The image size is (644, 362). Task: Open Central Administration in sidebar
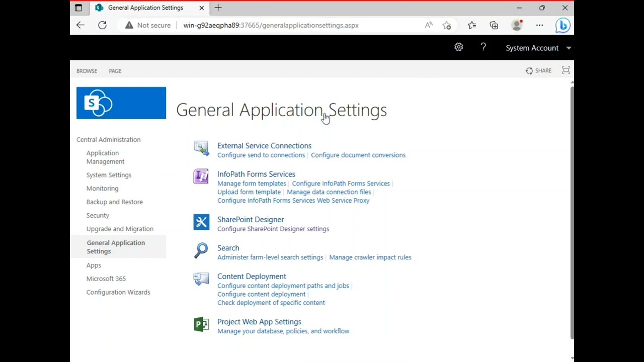coord(108,139)
